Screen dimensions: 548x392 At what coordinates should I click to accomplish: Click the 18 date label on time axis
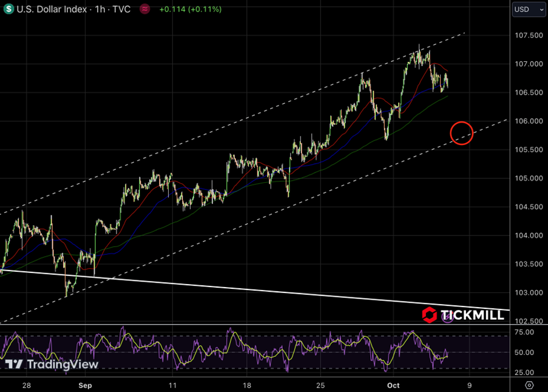[x=247, y=385]
